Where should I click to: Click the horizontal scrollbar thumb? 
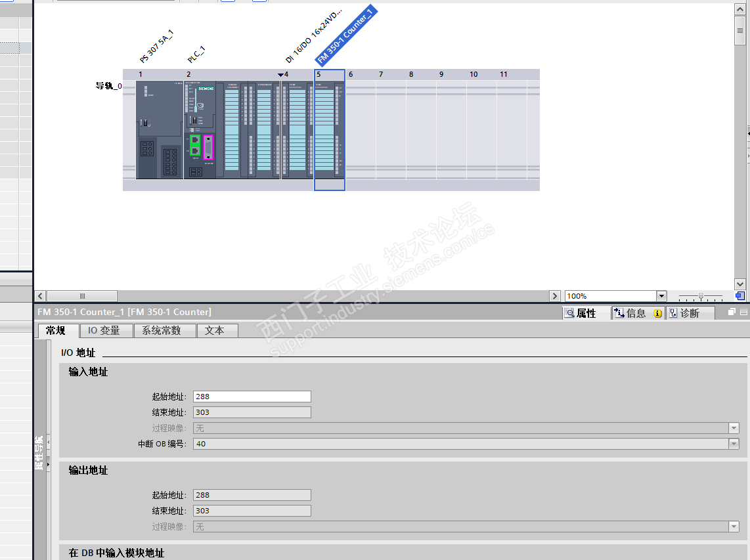tap(82, 296)
